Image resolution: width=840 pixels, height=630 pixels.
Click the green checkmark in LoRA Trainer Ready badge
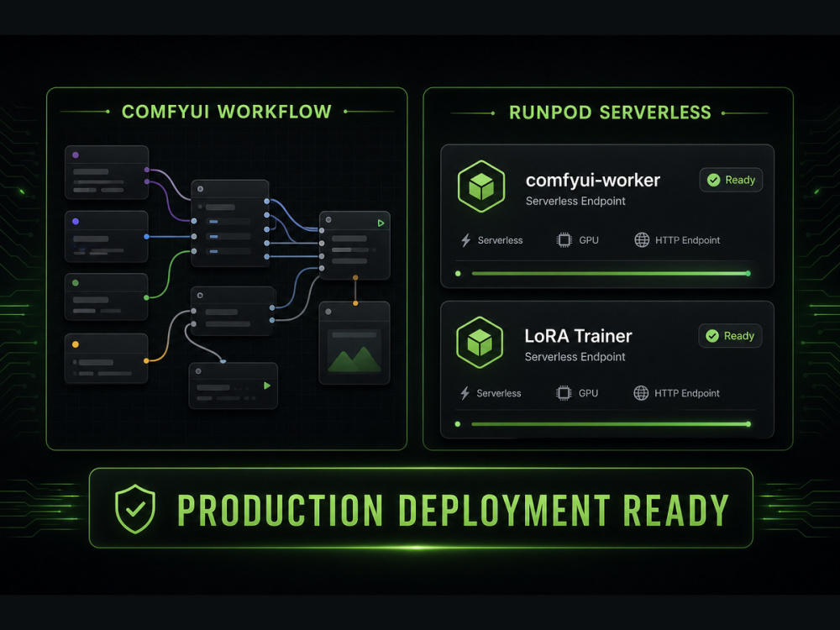(x=712, y=336)
